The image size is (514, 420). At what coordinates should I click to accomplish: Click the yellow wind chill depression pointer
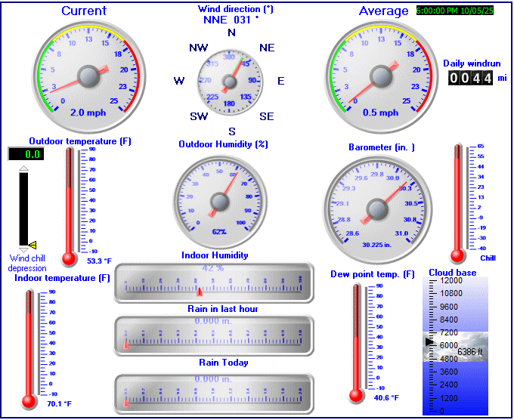(32, 245)
